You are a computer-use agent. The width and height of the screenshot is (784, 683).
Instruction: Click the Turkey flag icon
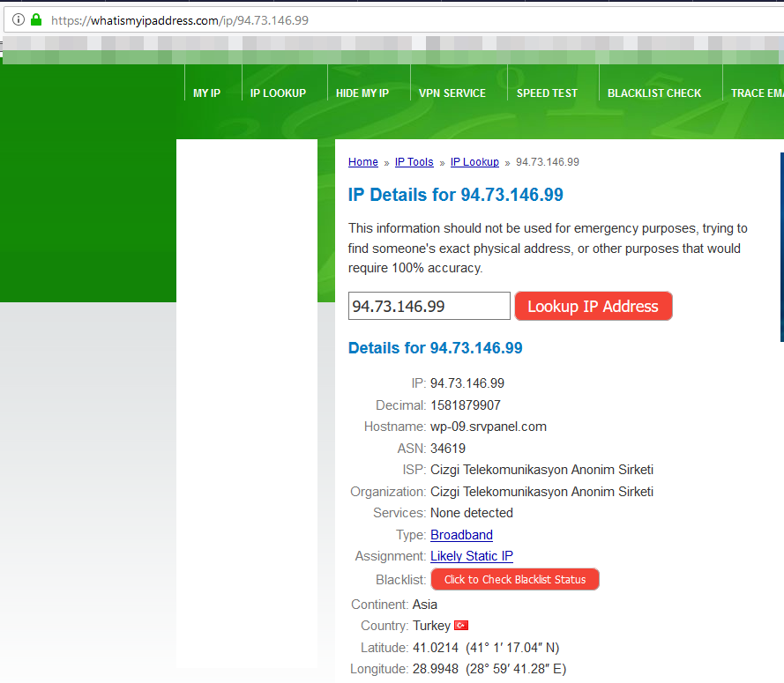(x=461, y=626)
